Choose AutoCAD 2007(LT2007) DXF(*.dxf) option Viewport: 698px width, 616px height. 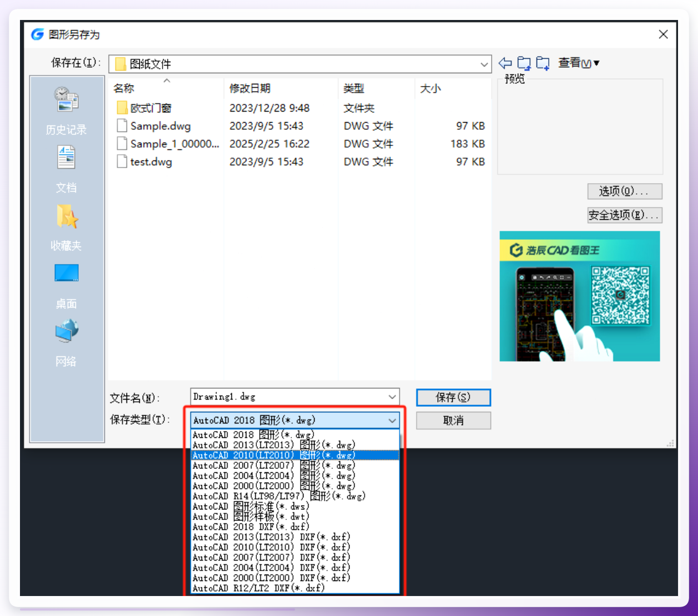[295, 557]
